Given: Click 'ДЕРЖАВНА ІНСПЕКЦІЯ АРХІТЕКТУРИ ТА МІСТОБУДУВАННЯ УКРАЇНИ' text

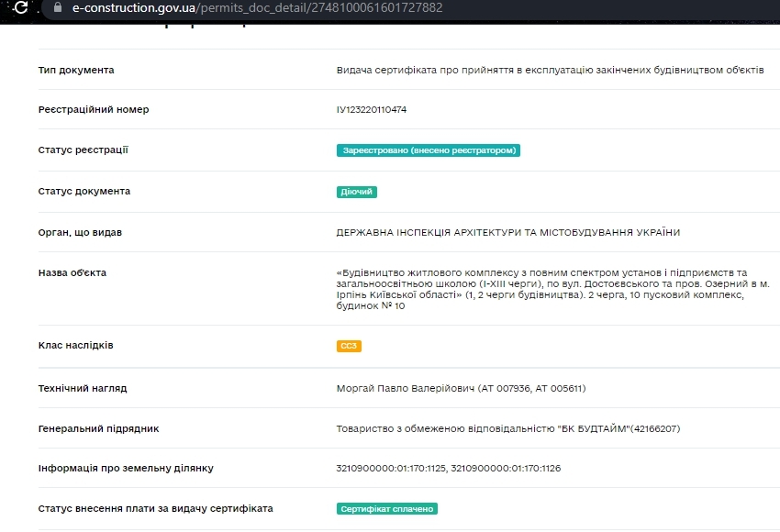Looking at the screenshot, I should 507,232.
